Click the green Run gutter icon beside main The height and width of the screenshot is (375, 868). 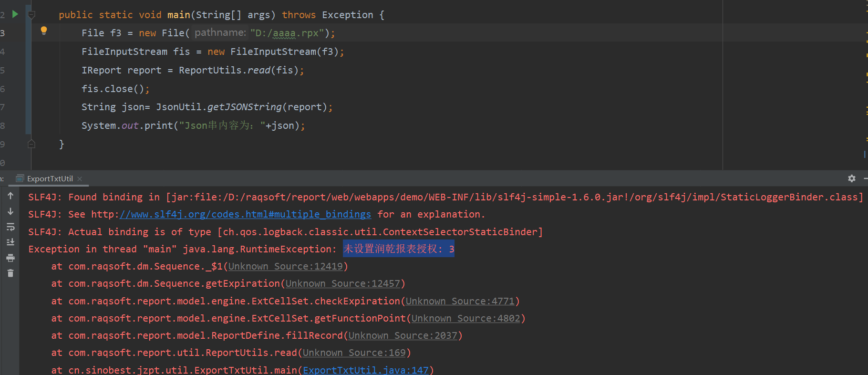pos(15,14)
